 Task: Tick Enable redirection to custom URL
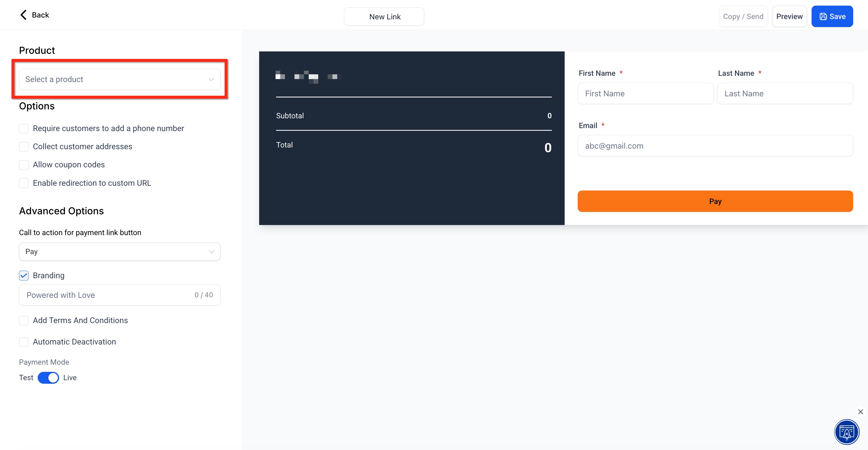(x=23, y=183)
